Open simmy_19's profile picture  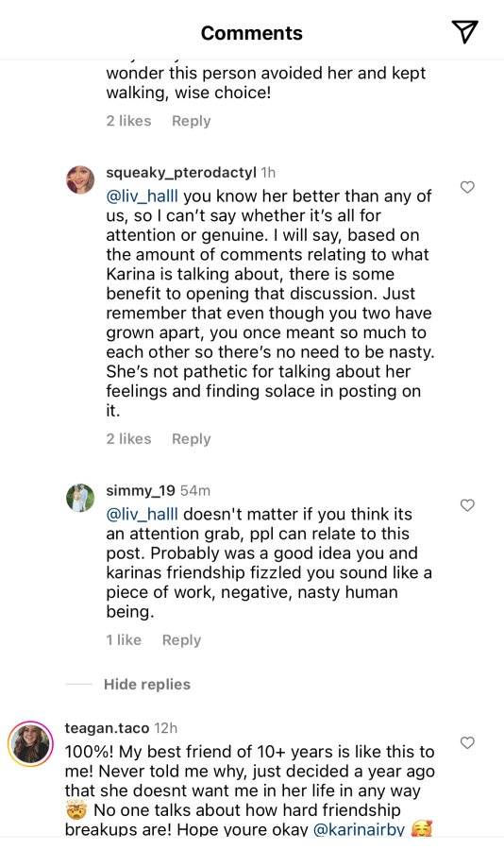point(80,498)
